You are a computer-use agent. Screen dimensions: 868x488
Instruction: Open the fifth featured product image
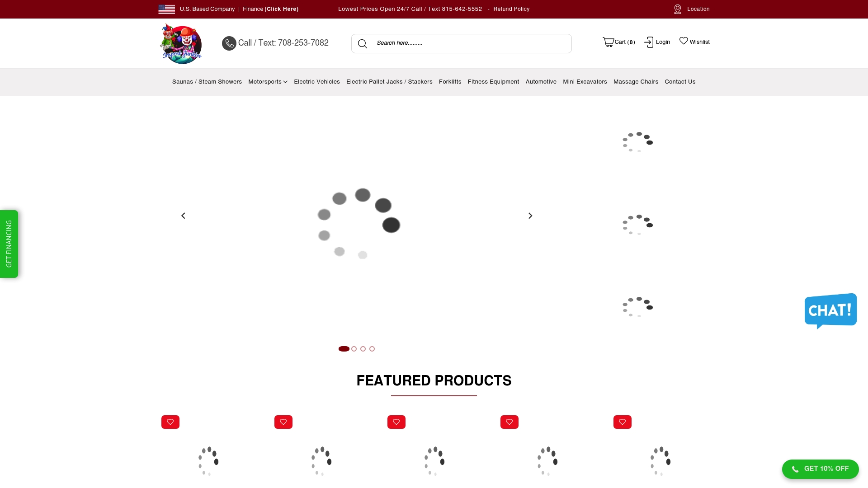(x=660, y=461)
